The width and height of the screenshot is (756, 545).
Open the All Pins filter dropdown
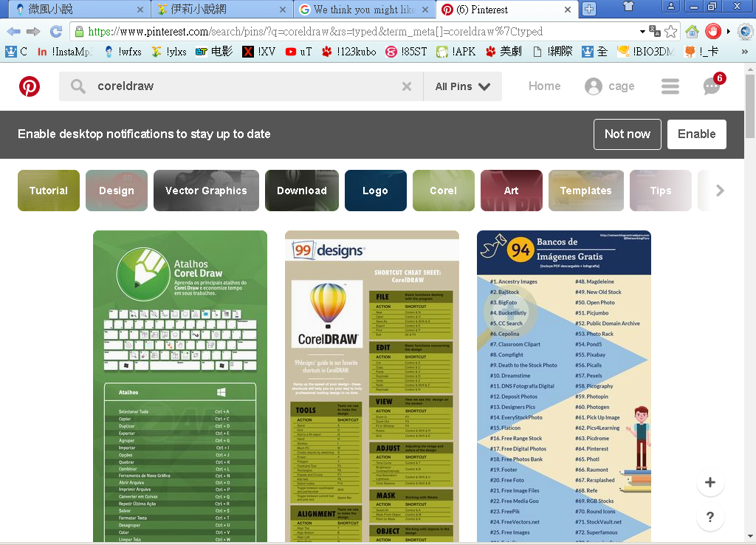[x=462, y=86]
